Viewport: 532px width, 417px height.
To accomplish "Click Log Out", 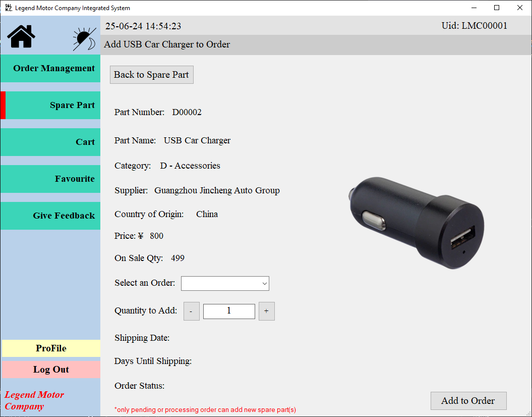I will point(51,369).
